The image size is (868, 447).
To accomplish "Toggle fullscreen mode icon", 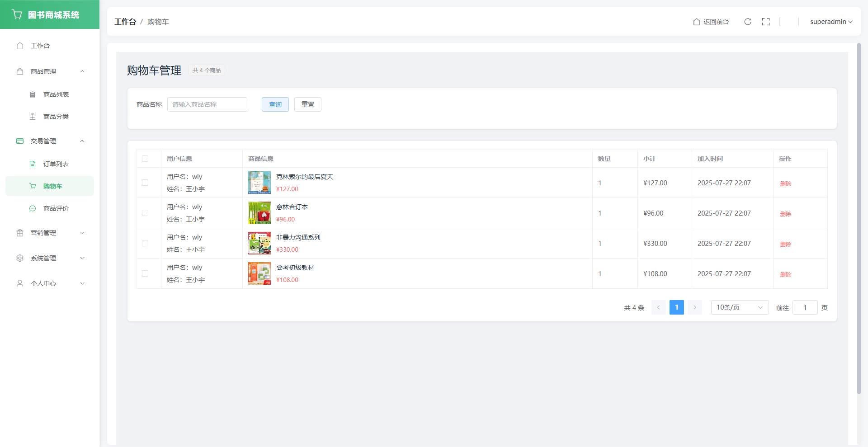I will click(766, 22).
